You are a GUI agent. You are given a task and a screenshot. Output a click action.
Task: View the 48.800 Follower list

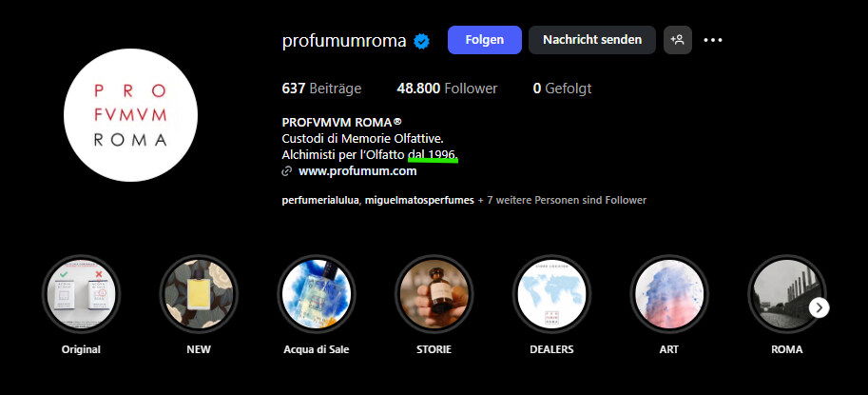[x=447, y=89]
